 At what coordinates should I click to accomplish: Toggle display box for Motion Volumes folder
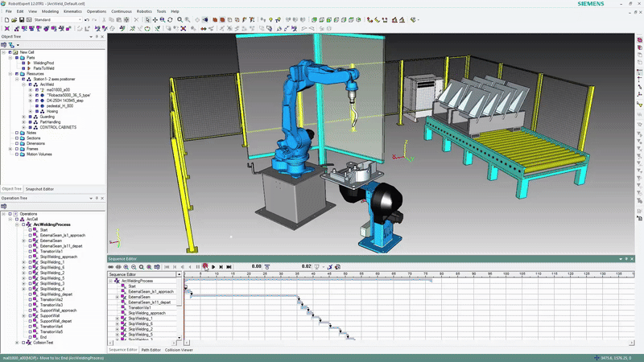[x=17, y=154]
